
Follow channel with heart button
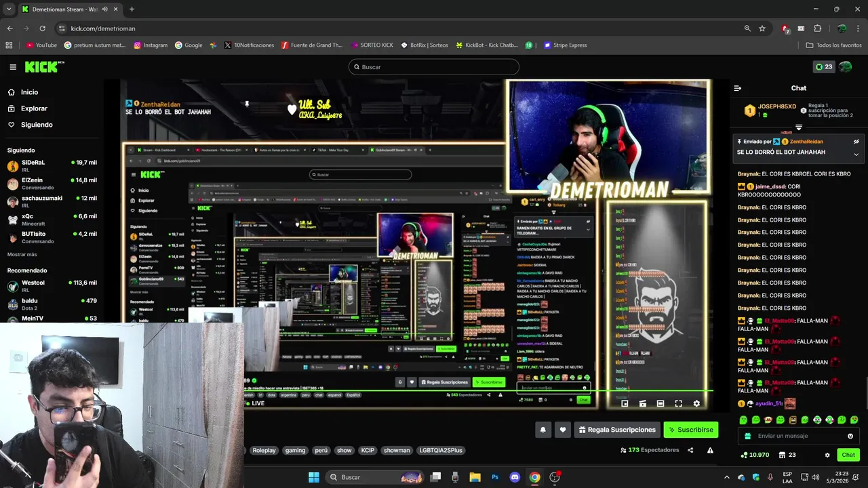tap(562, 430)
